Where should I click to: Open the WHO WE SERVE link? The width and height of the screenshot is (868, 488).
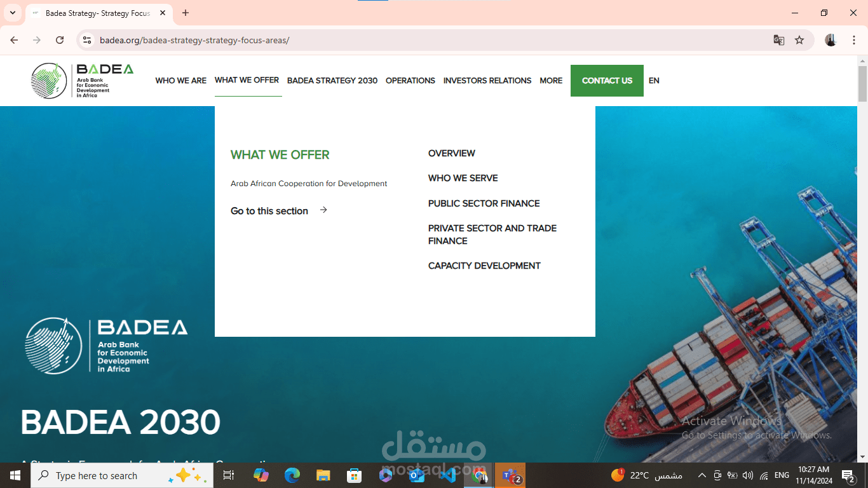coord(463,178)
